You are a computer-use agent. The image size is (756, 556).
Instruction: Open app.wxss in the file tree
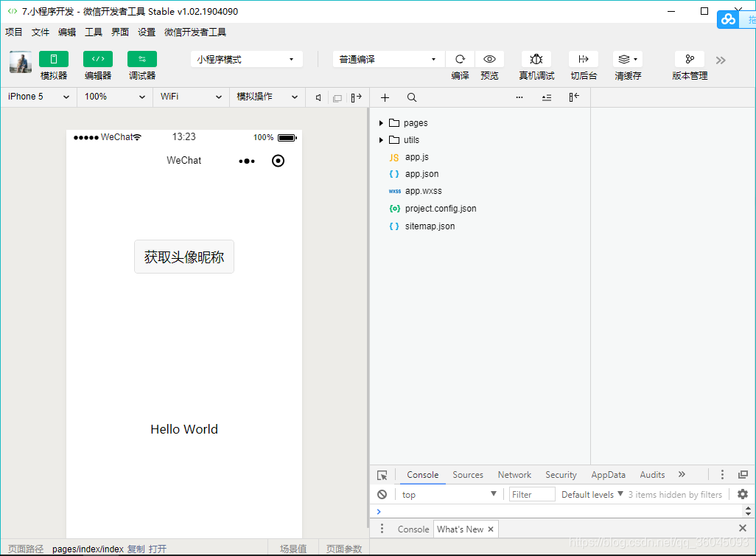[424, 191]
